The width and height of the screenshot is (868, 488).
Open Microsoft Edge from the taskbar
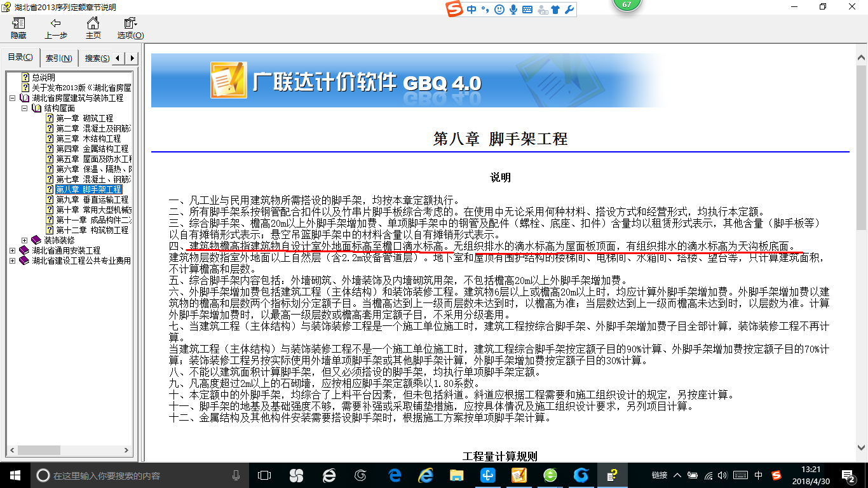click(395, 475)
